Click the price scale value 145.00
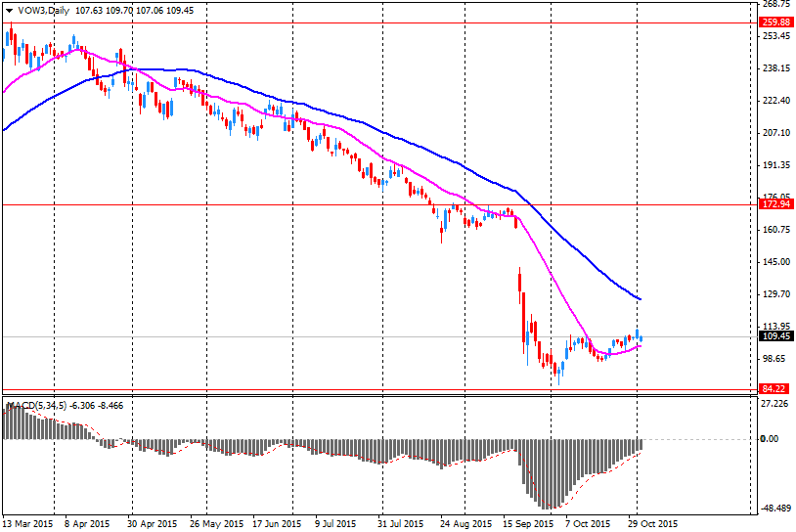The image size is (796, 532). tap(776, 262)
